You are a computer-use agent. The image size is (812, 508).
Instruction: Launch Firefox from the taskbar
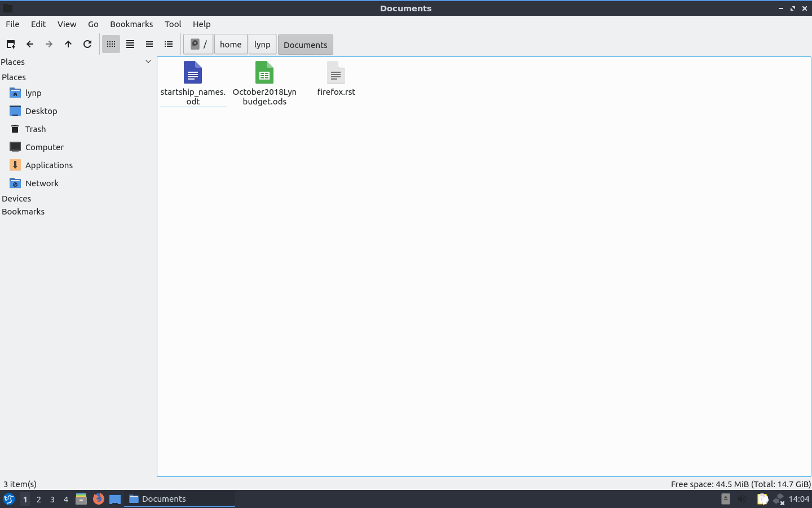click(x=98, y=499)
